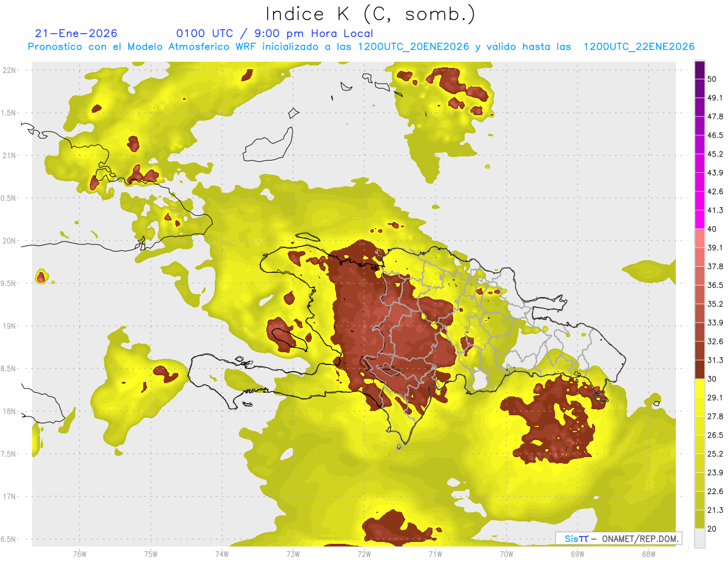Click the color scale label '50'
Image resolution: width=728 pixels, height=562 pixels.
point(712,79)
